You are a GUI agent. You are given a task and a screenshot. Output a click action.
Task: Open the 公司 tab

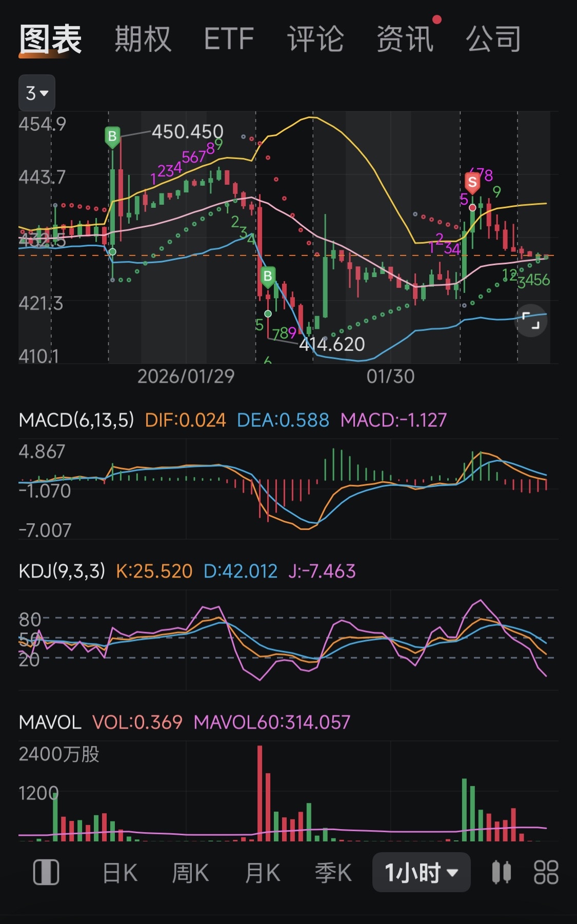tap(493, 39)
